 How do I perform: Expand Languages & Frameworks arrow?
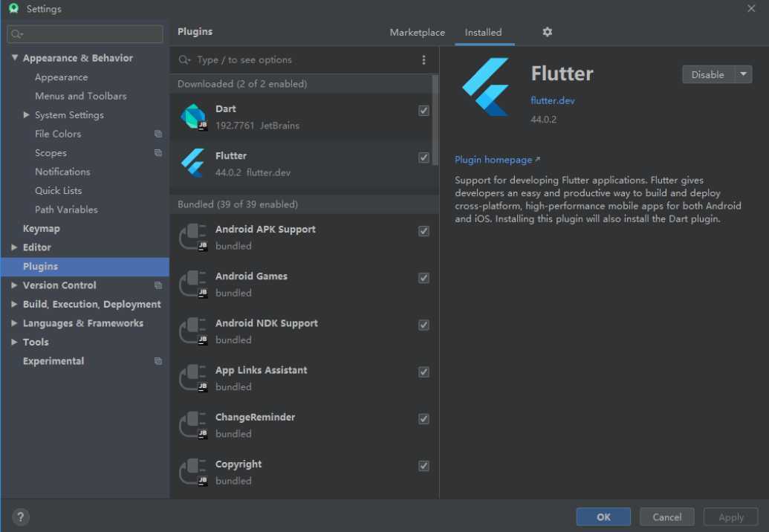point(14,323)
